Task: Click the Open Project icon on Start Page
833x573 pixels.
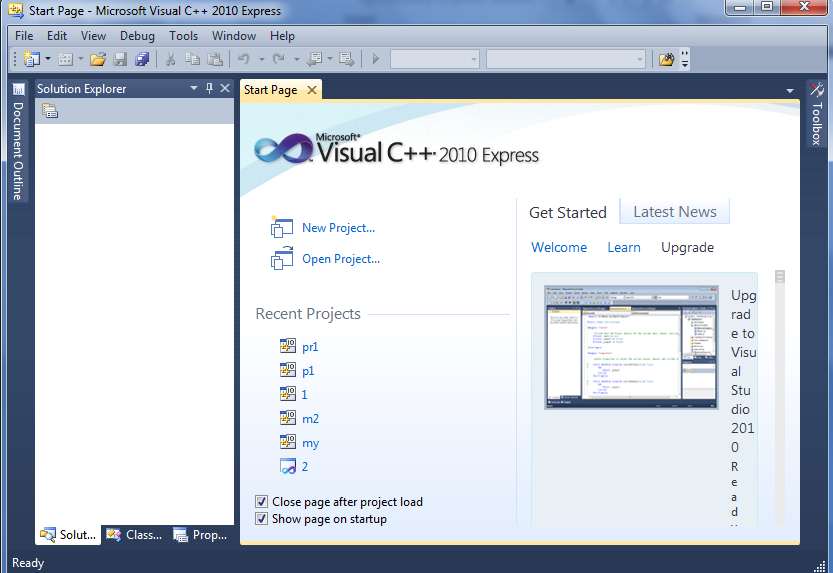Action: pos(282,258)
